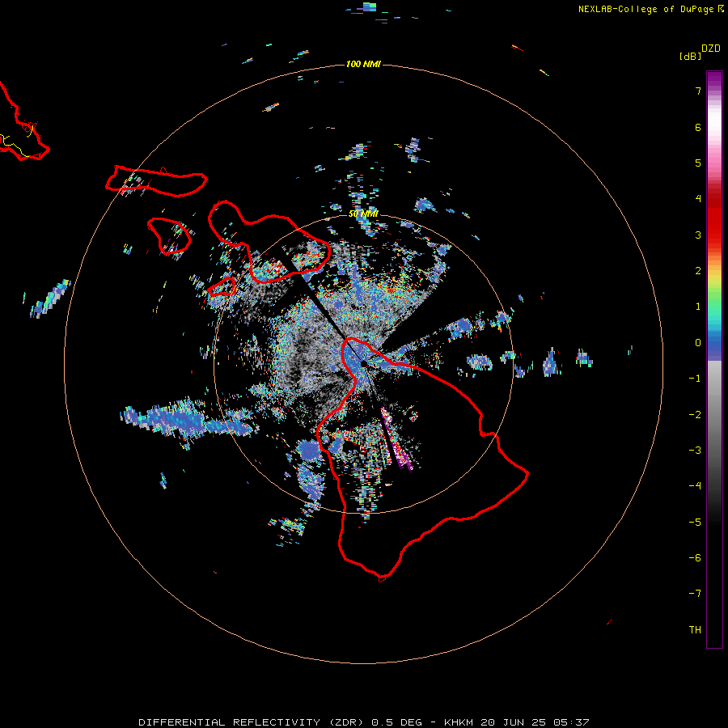
Task: Click the 1 value on the color scale
Action: [x=698, y=307]
